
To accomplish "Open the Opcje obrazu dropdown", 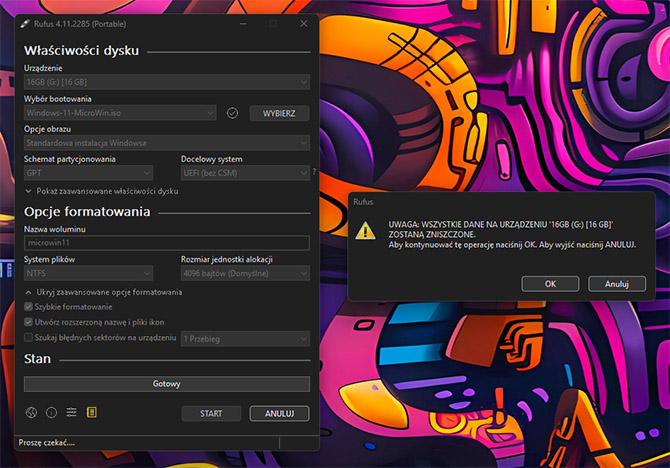I will [x=167, y=143].
